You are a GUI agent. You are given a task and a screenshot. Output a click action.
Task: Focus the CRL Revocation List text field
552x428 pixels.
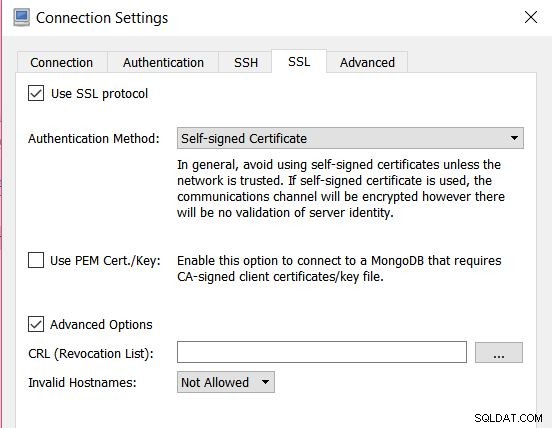[322, 352]
